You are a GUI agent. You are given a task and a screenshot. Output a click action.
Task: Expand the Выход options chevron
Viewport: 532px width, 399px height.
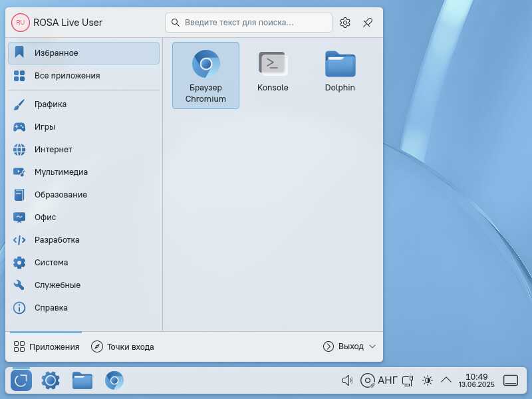click(372, 346)
